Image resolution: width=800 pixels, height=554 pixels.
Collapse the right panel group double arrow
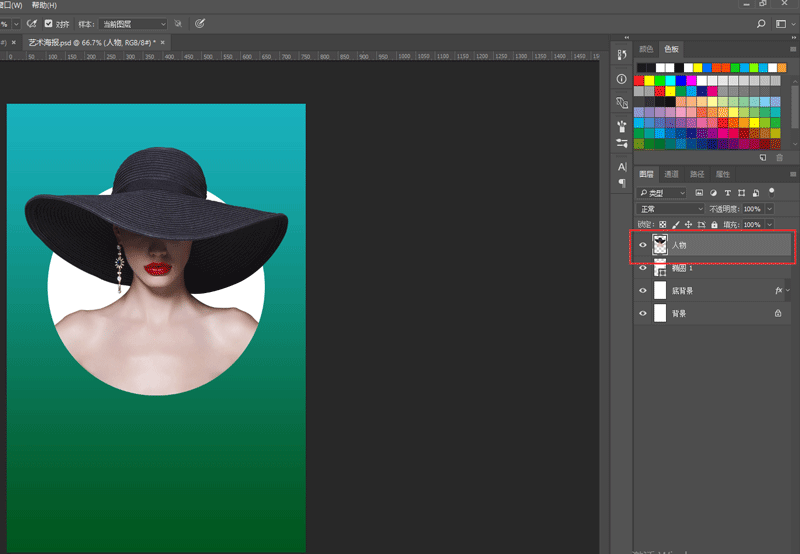(794, 37)
